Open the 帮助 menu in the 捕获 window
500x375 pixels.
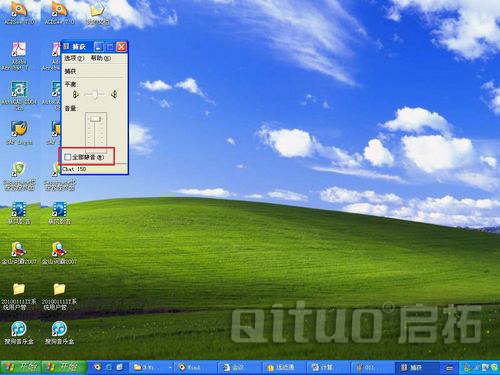(x=101, y=58)
